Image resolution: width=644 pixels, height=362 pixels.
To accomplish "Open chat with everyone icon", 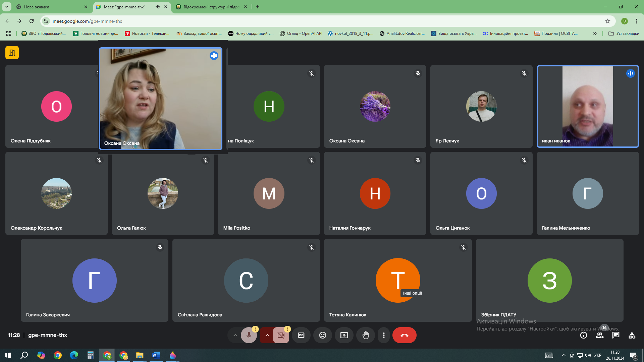I will 616,335.
